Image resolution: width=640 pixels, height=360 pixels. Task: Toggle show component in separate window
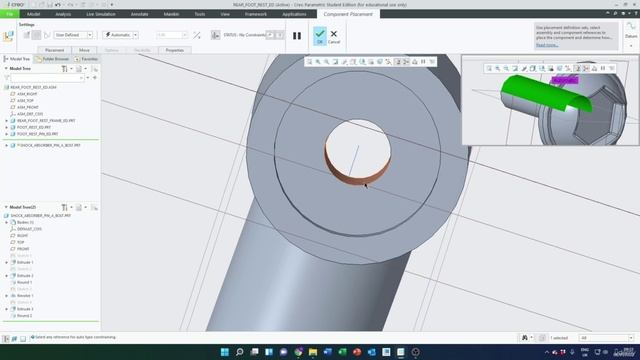[270, 35]
